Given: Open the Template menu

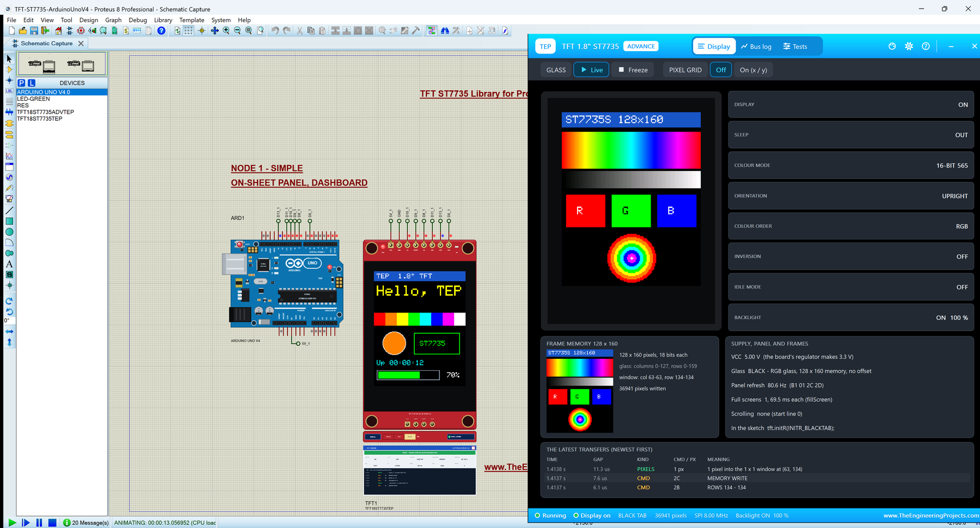Looking at the screenshot, I should (x=192, y=20).
